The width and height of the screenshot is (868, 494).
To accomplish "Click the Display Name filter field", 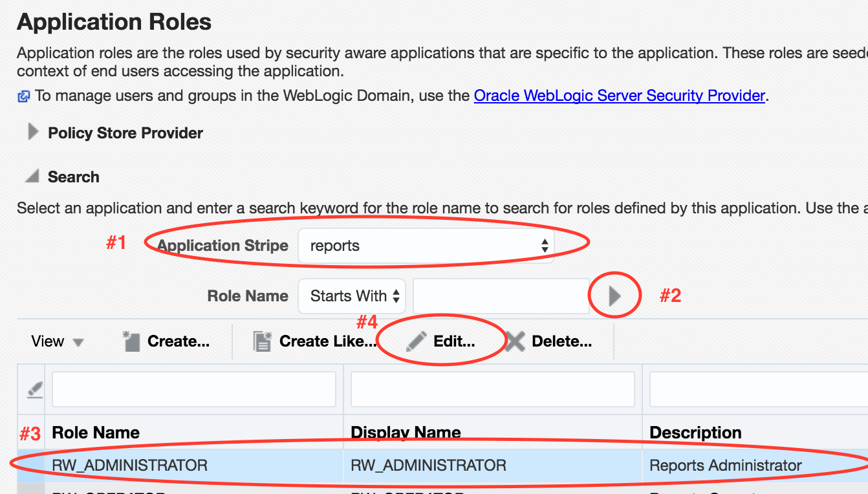I will tap(492, 389).
